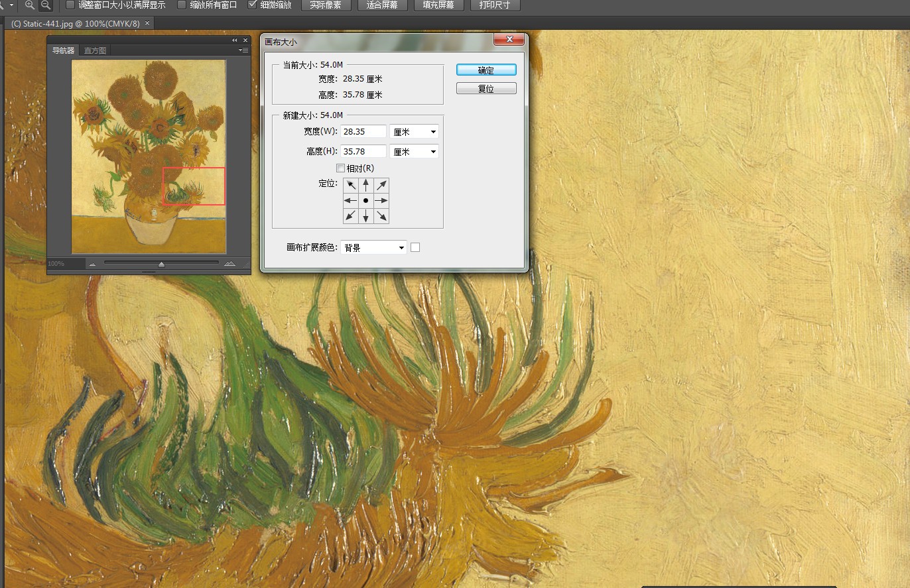The height and width of the screenshot is (588, 910).
Task: Click the sunflower thumbnail in navigator
Action: [x=149, y=156]
